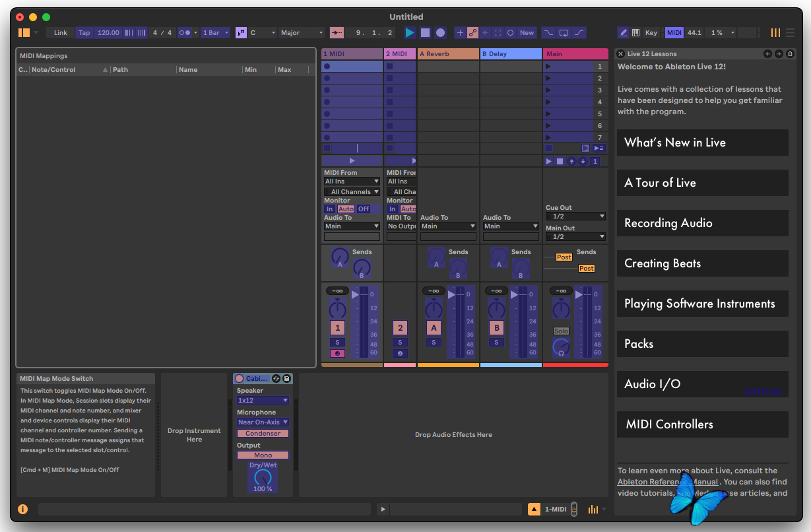
Task: Open the What's New in Live lesson
Action: click(702, 143)
